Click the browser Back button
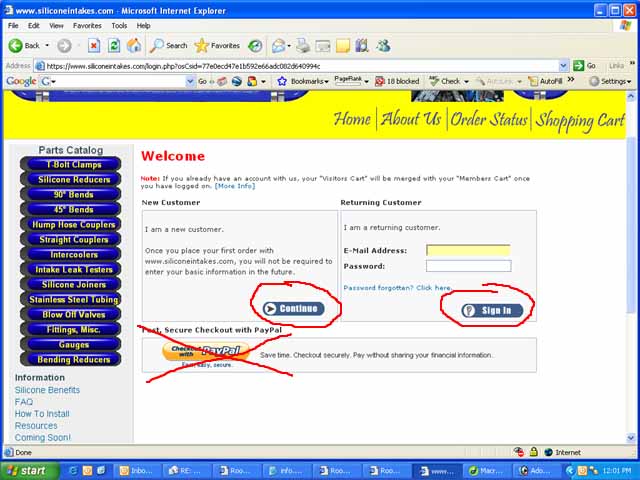This screenshot has height=480, width=640. click(x=24, y=45)
